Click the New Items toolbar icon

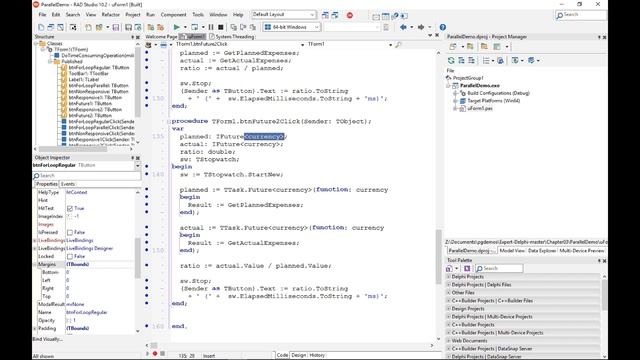[x=41, y=27]
